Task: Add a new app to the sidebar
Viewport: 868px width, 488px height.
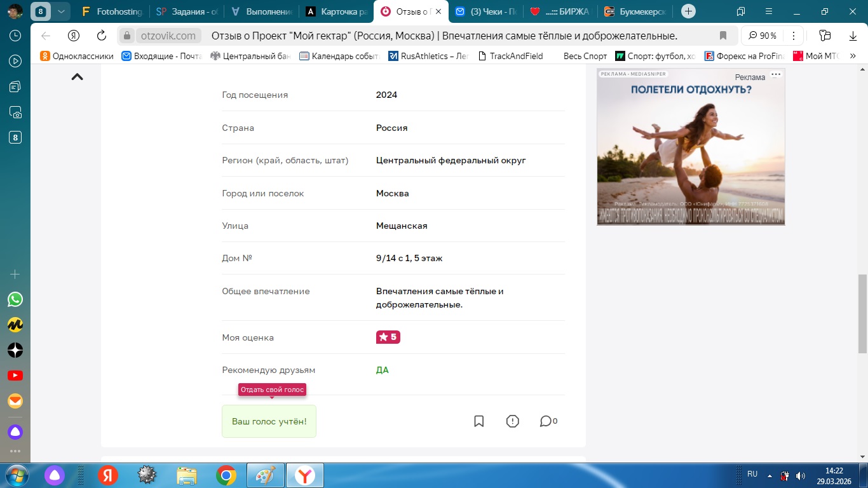Action: 15,274
